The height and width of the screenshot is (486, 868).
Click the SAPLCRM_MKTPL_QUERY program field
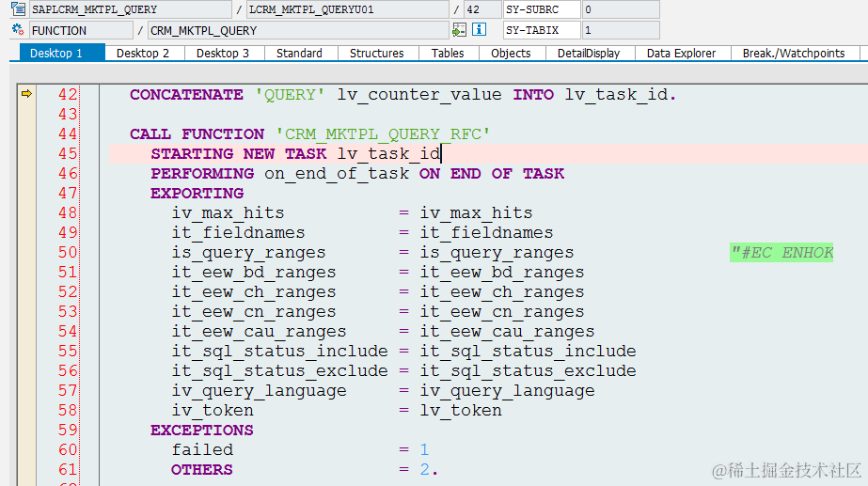click(x=131, y=9)
